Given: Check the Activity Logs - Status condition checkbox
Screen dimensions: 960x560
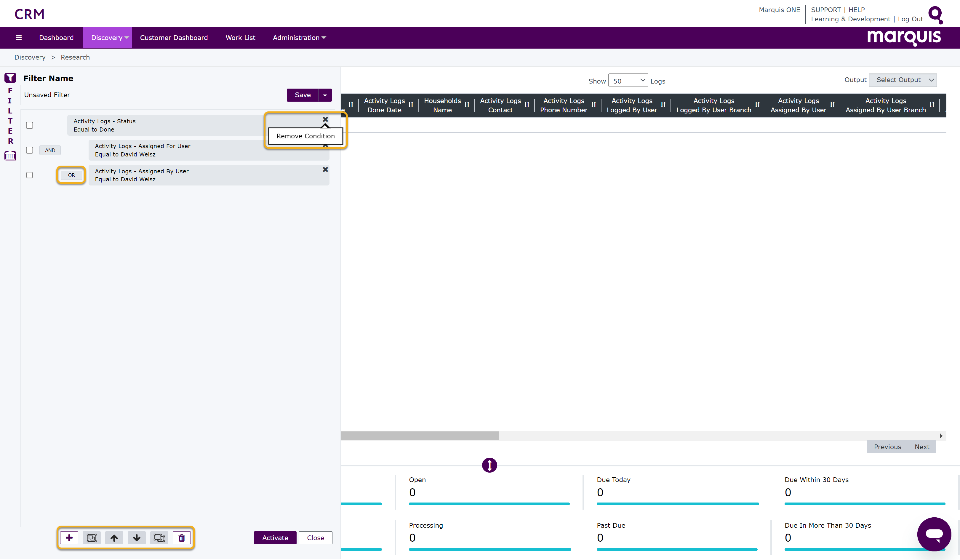Looking at the screenshot, I should click(x=29, y=125).
